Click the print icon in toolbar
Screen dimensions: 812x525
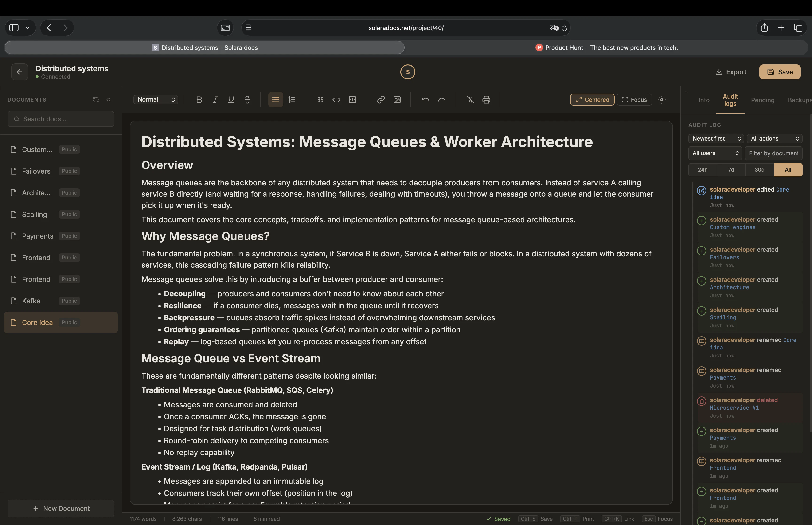[x=486, y=100]
